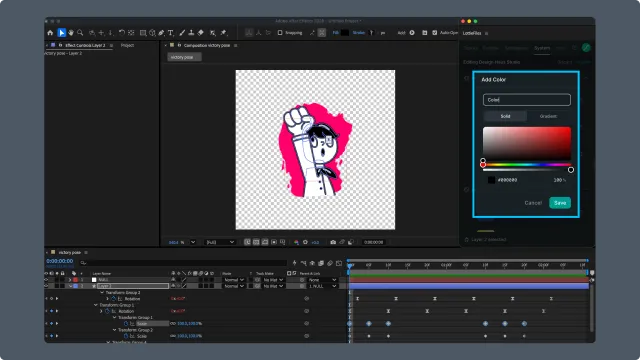Select the Hand tool

pos(71,33)
